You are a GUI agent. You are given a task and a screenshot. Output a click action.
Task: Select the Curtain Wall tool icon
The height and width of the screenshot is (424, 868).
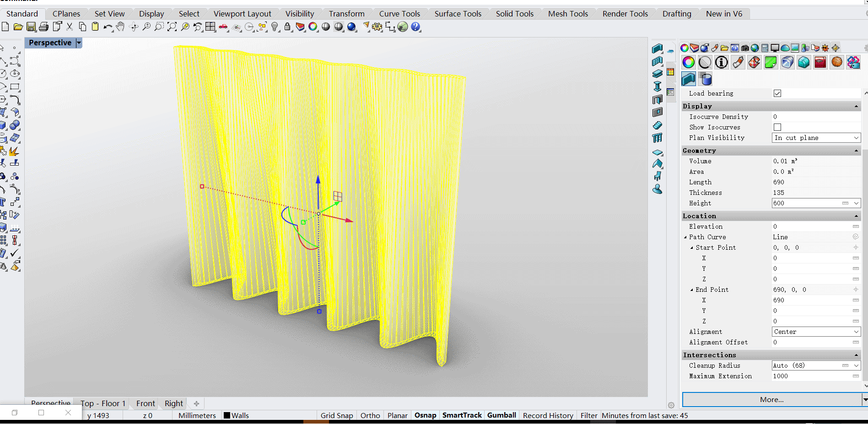658,61
